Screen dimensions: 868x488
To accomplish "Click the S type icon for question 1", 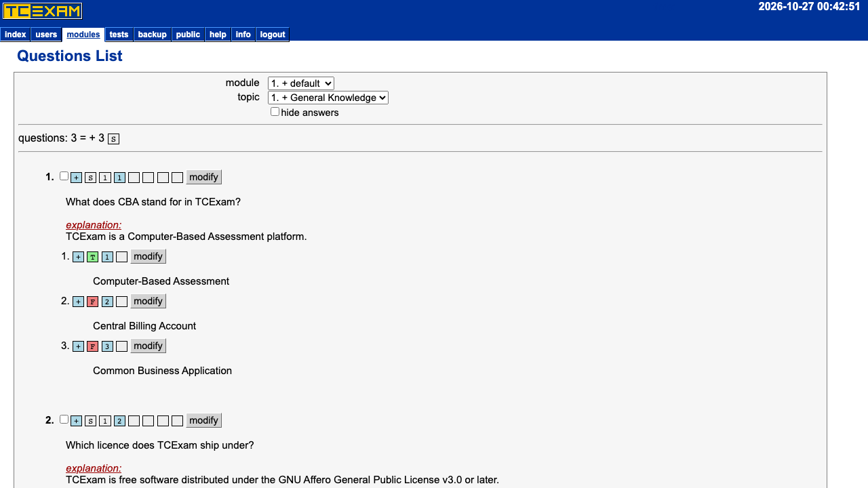I will point(90,178).
